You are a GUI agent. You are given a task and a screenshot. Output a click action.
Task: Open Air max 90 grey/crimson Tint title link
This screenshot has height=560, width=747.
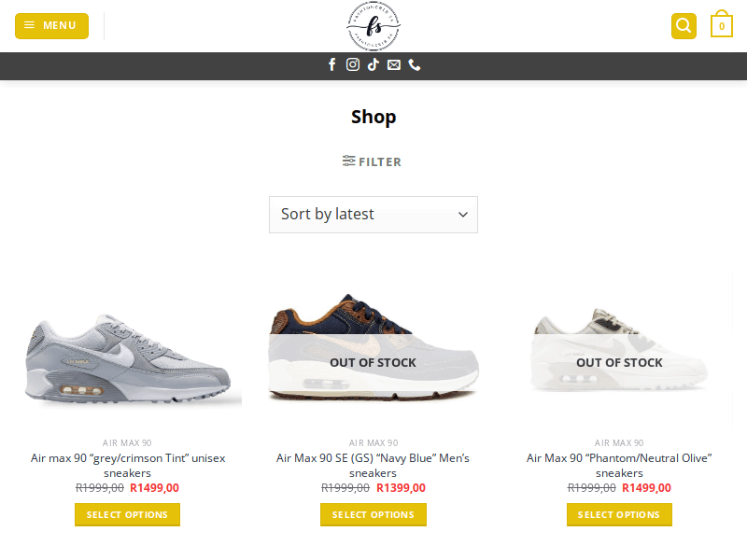coord(127,465)
